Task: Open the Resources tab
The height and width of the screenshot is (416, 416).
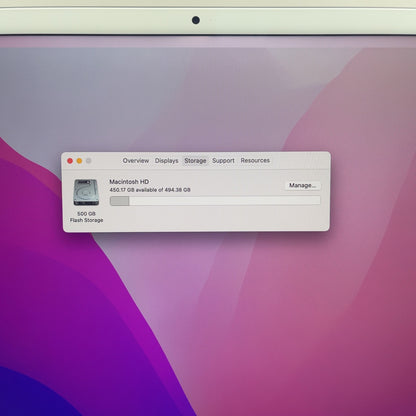Action: coord(255,160)
